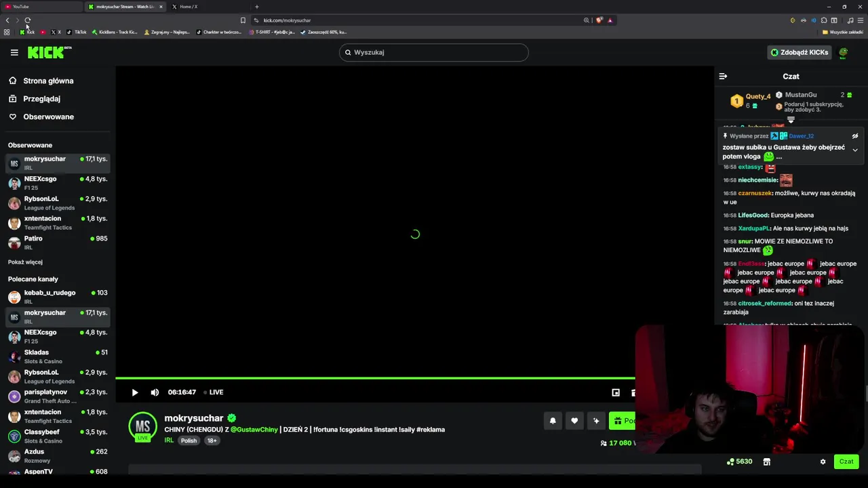Screen dimensions: 868x488
Task: Open chat settings gear icon
Action: click(823, 462)
